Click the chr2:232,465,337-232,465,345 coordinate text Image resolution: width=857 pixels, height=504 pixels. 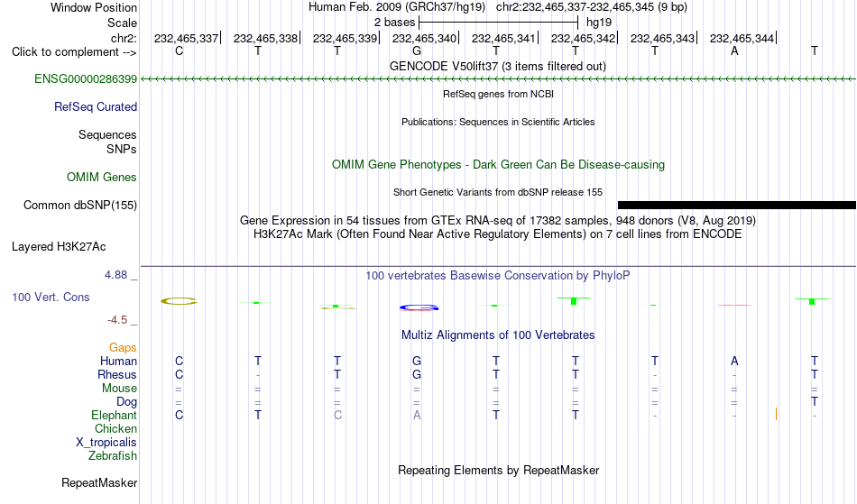click(592, 7)
